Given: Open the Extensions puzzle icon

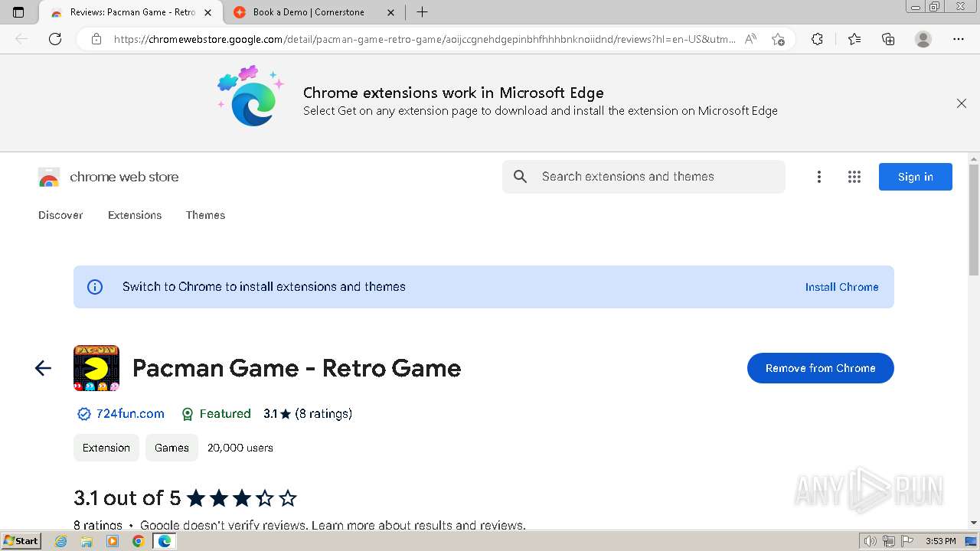Looking at the screenshot, I should point(817,39).
